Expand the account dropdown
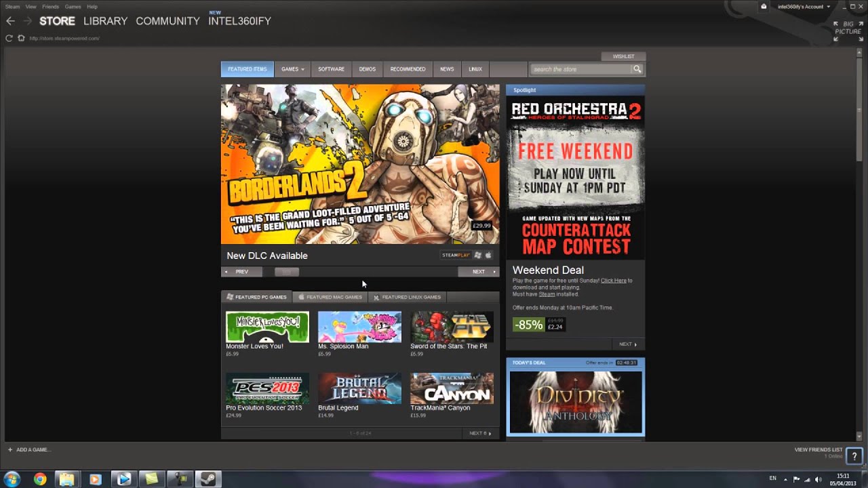Viewport: 868px width, 488px height. tap(804, 7)
